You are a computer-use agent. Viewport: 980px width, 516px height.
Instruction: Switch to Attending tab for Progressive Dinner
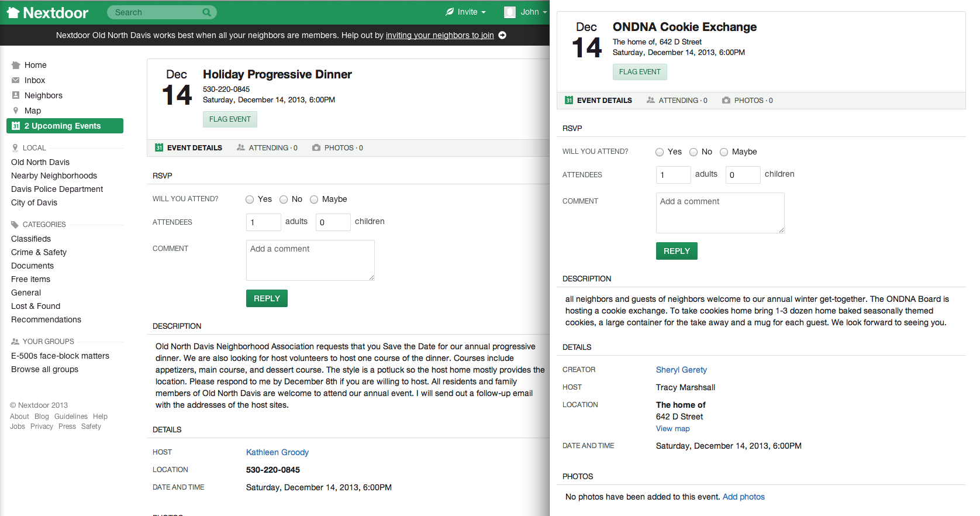pos(267,147)
